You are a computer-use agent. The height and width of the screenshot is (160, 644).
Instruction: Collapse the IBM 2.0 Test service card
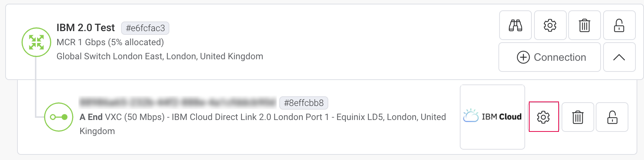(619, 57)
